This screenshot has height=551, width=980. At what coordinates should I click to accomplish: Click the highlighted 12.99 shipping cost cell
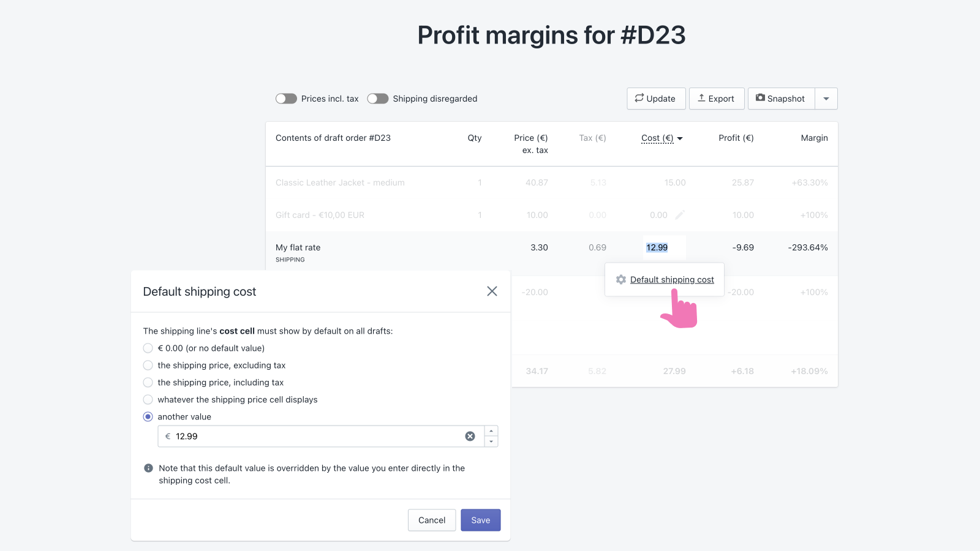click(x=657, y=247)
